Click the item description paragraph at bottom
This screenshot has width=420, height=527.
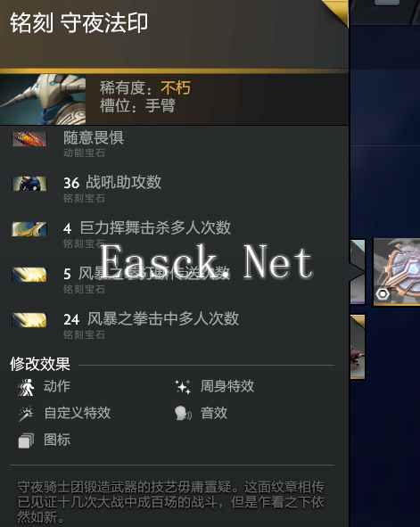[170, 502]
